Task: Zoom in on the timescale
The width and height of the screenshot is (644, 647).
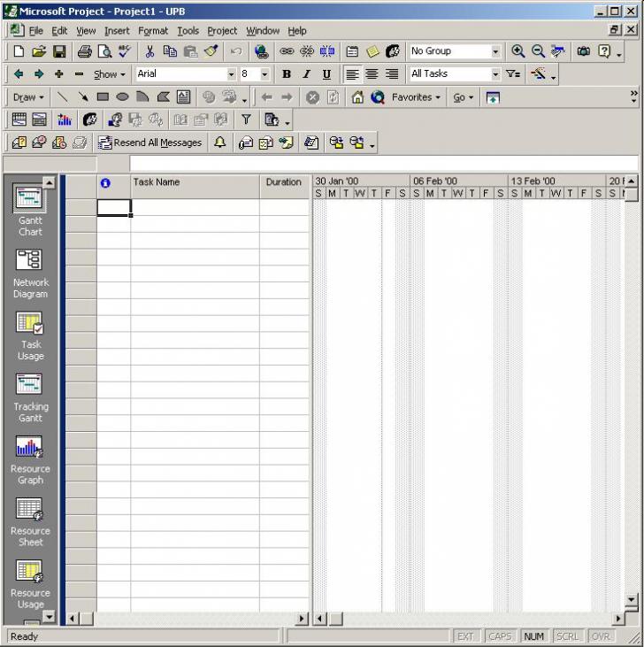Action: tap(517, 51)
